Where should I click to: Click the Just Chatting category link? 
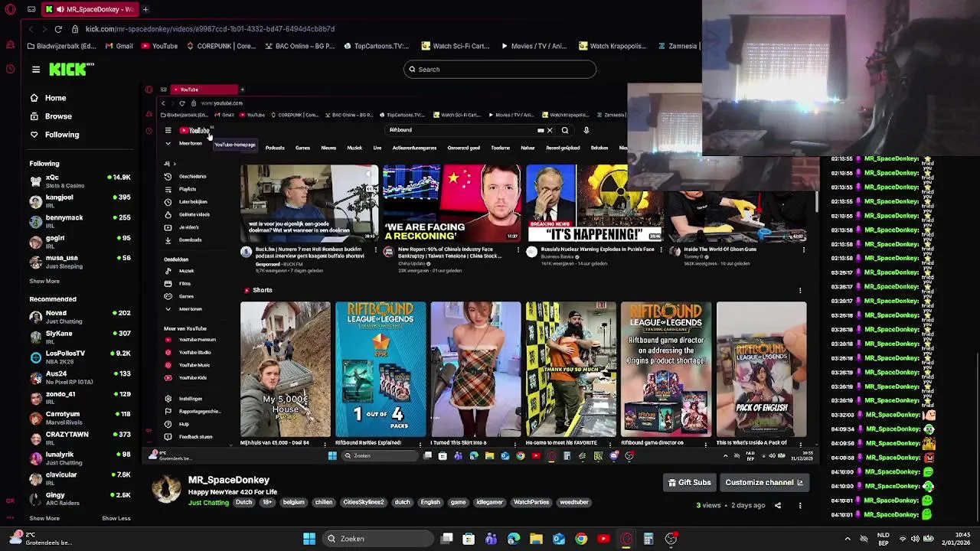208,503
